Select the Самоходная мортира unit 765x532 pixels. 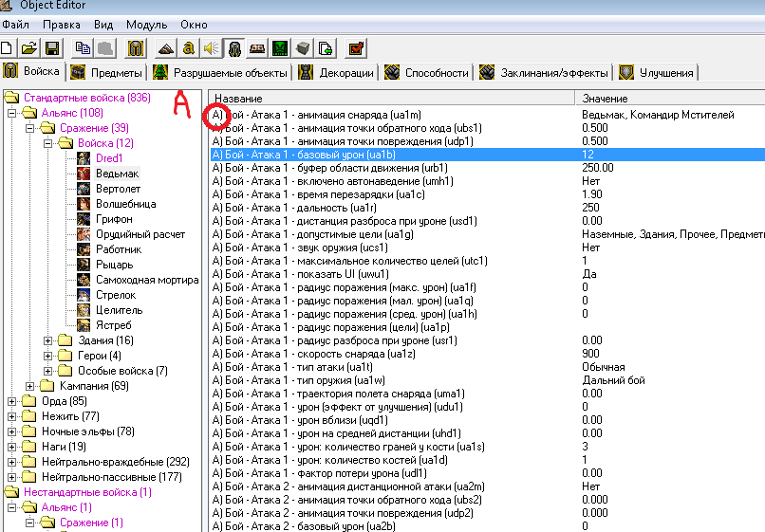(x=147, y=279)
